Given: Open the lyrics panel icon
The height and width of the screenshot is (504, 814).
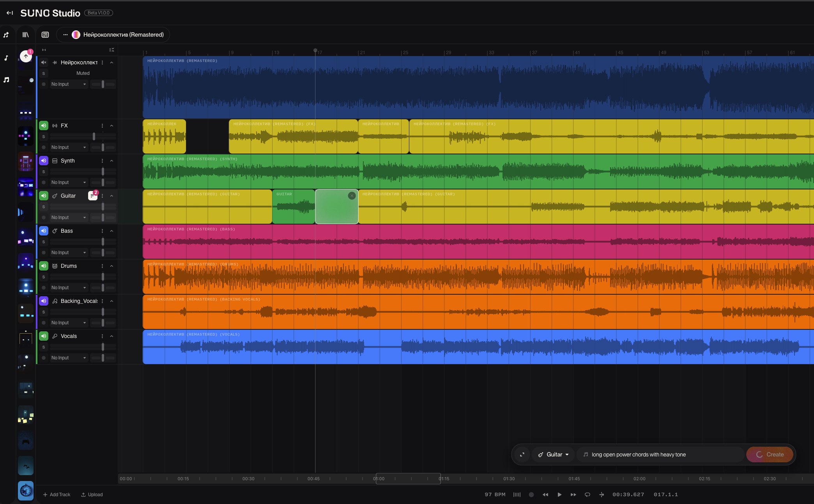Looking at the screenshot, I should (45, 35).
